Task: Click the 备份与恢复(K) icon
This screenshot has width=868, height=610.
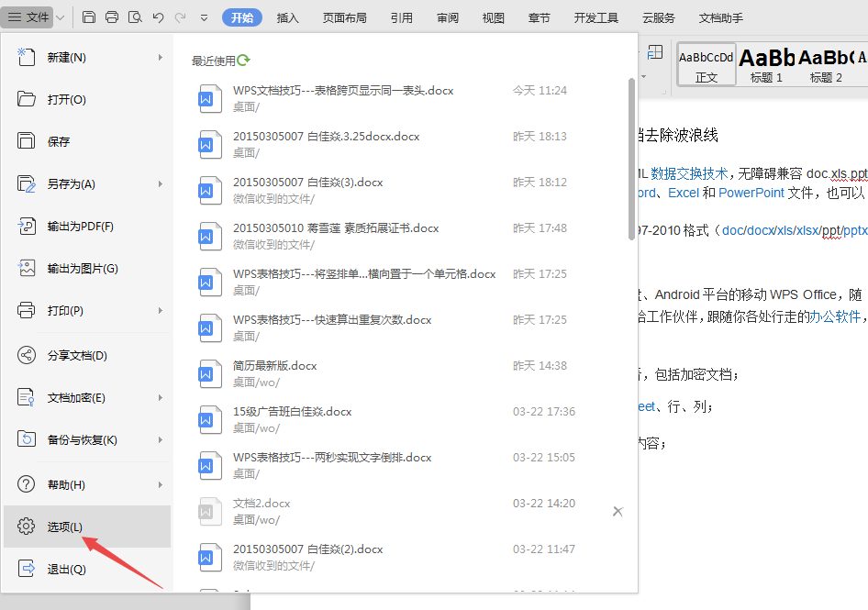Action: point(26,439)
